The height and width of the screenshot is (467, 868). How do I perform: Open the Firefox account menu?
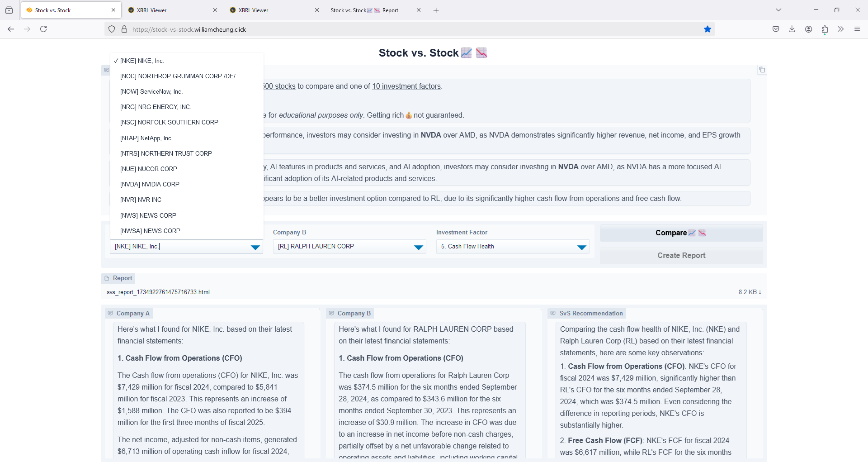(808, 29)
